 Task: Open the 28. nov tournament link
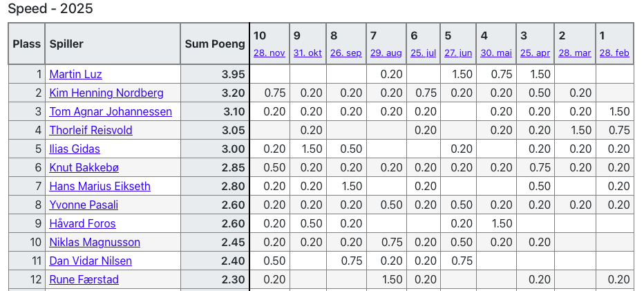[x=269, y=53]
